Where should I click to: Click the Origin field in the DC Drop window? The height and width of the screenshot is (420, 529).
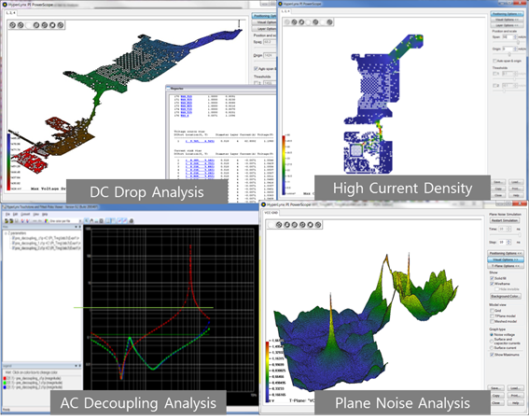[270, 55]
